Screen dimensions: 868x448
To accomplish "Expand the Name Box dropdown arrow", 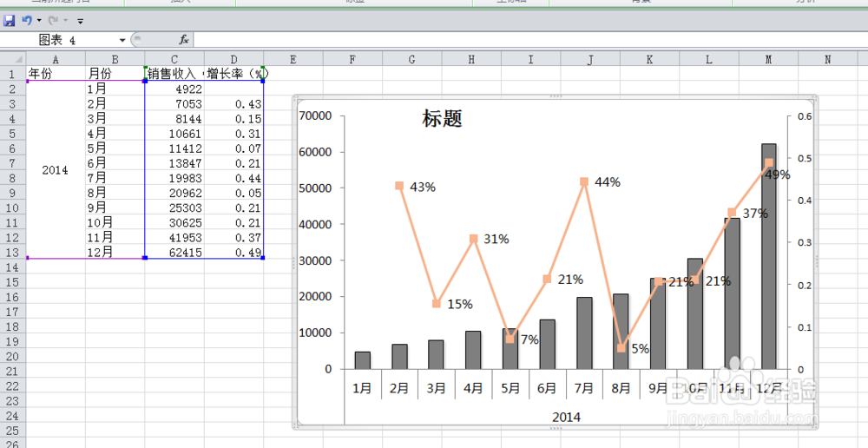I will coord(122,40).
